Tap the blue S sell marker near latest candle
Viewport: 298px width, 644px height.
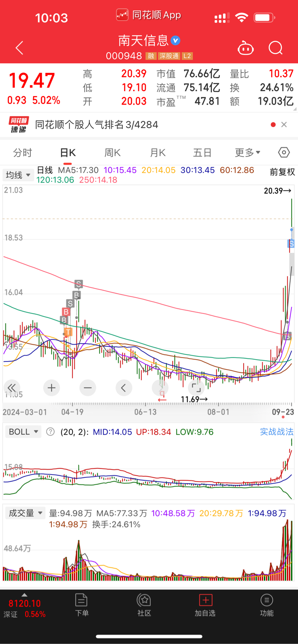click(291, 244)
